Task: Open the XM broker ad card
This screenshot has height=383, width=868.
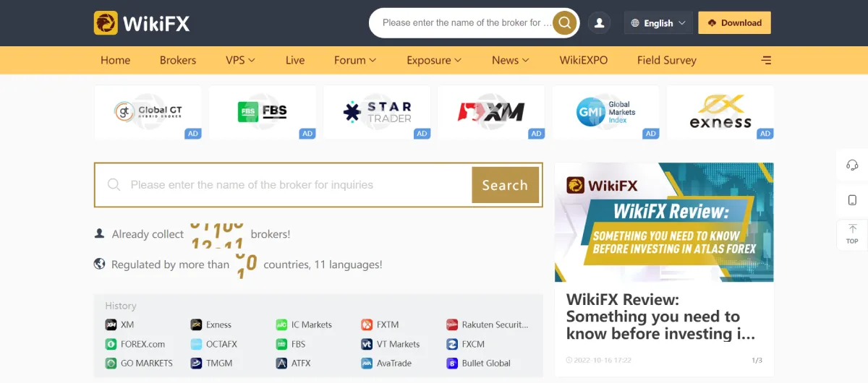Action: 491,112
